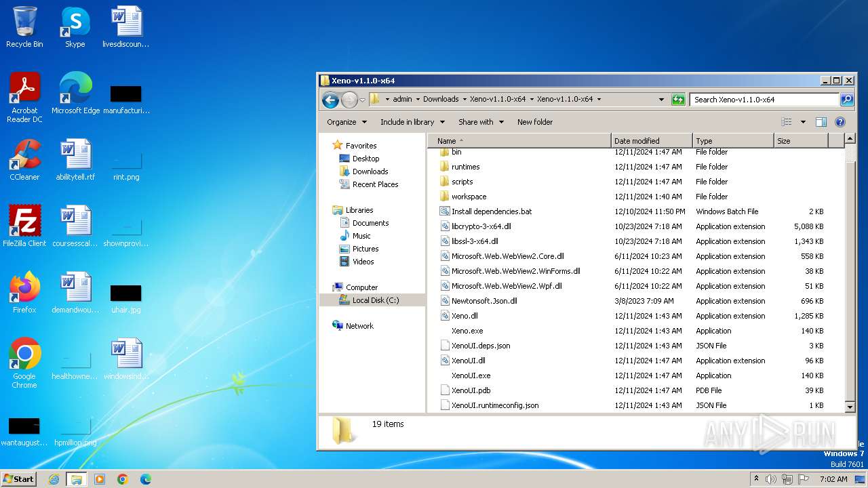Select Local Disk (C:) in tree
The width and height of the screenshot is (868, 488).
(376, 300)
